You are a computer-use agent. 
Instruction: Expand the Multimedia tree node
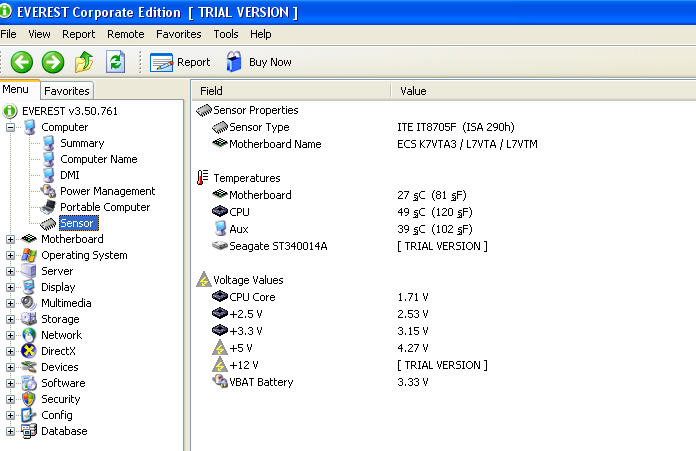coord(10,303)
